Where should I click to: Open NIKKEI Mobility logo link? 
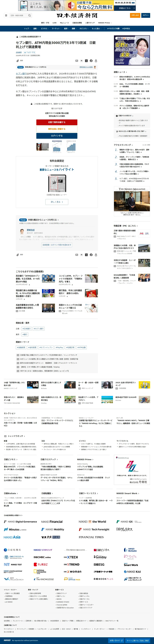[x=53, y=529]
